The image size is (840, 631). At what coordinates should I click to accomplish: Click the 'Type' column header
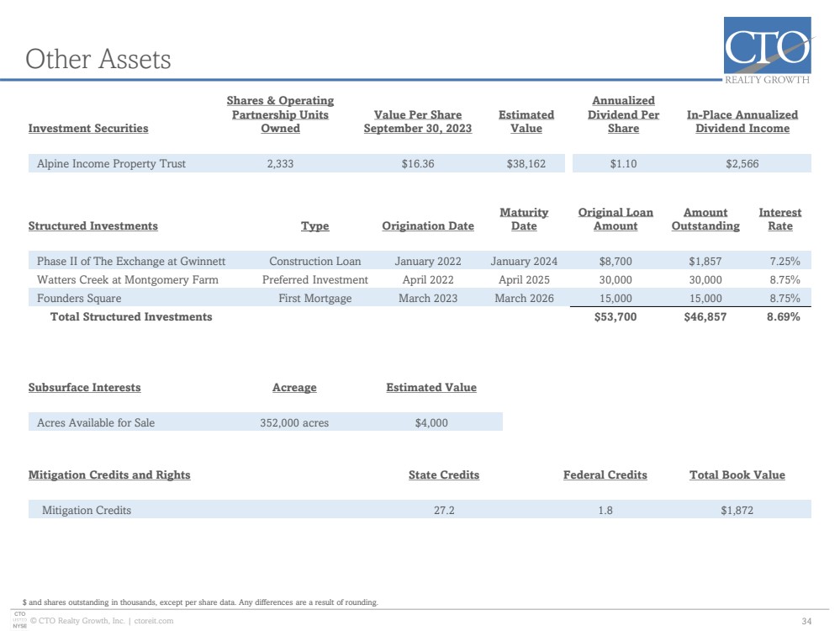point(315,225)
